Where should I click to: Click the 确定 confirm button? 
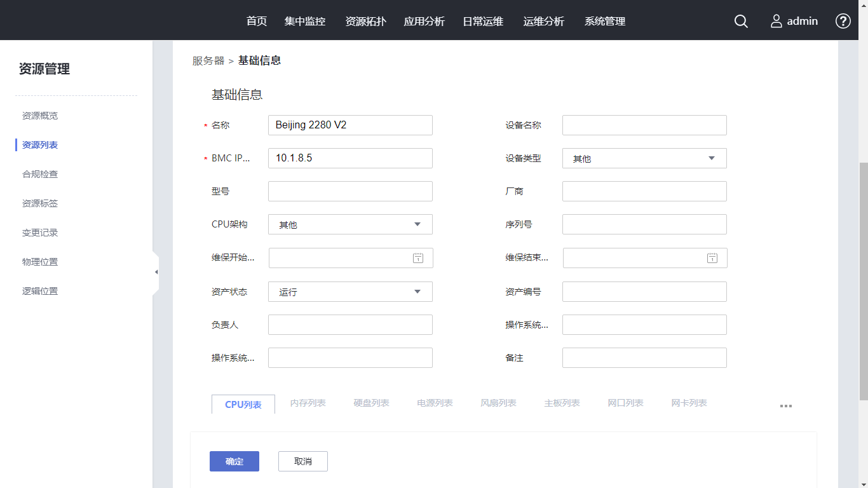tap(234, 461)
